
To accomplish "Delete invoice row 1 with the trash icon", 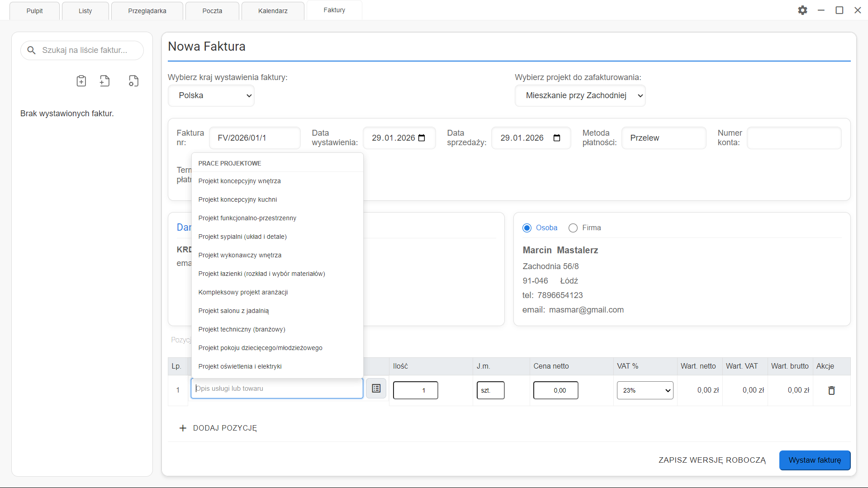I will pos(831,390).
